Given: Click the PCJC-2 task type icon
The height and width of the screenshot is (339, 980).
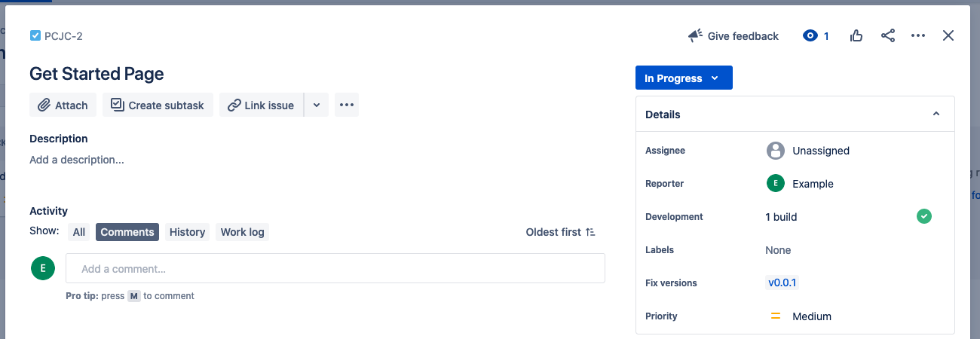Looking at the screenshot, I should click(35, 35).
